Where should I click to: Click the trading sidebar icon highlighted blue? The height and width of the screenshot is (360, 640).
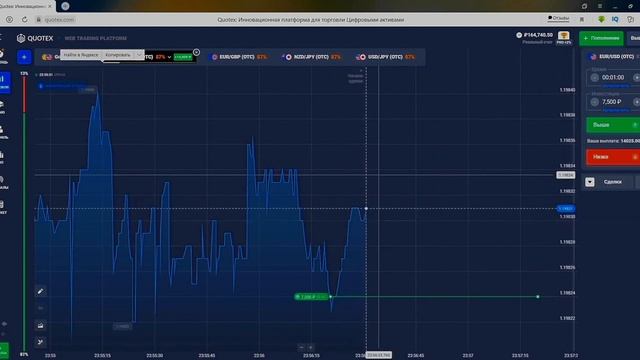coord(4,82)
